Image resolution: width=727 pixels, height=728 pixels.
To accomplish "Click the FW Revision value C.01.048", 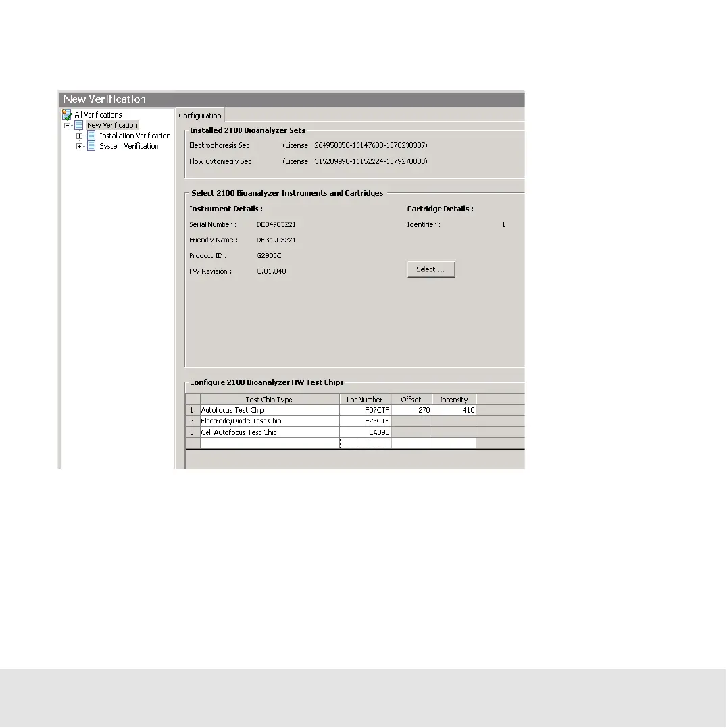I will tap(272, 271).
